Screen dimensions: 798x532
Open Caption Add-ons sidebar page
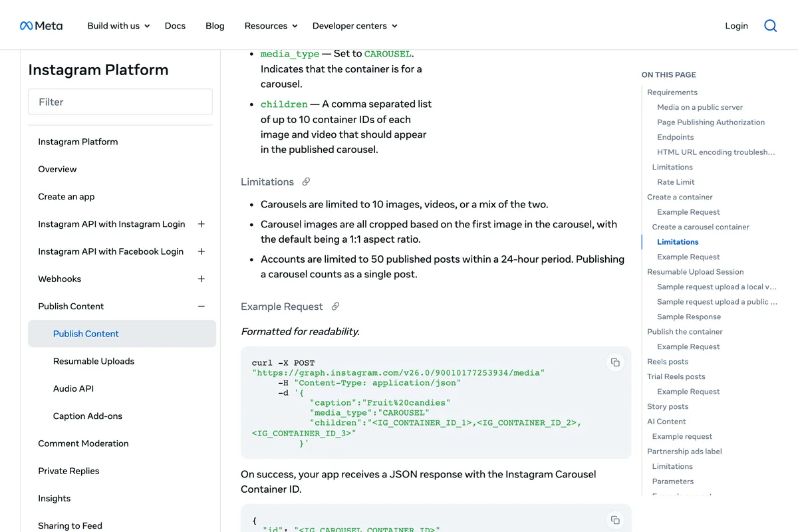(x=88, y=416)
